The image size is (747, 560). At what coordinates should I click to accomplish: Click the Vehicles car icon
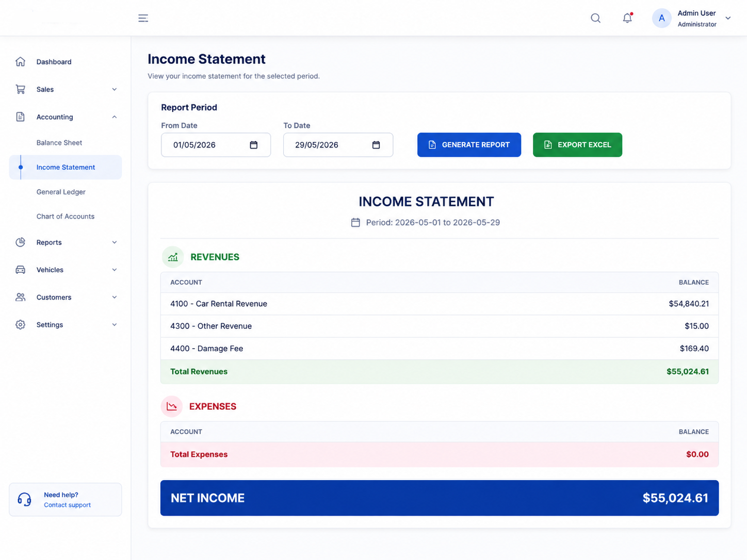(x=20, y=270)
